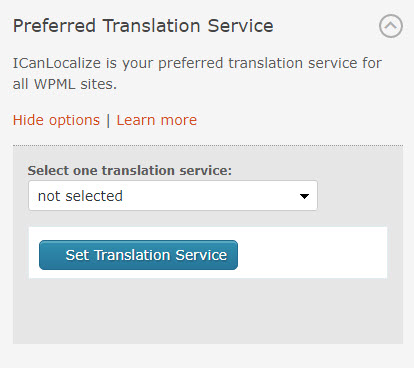Click the dotted divider above the options
The height and width of the screenshot is (368, 414).
208,145
